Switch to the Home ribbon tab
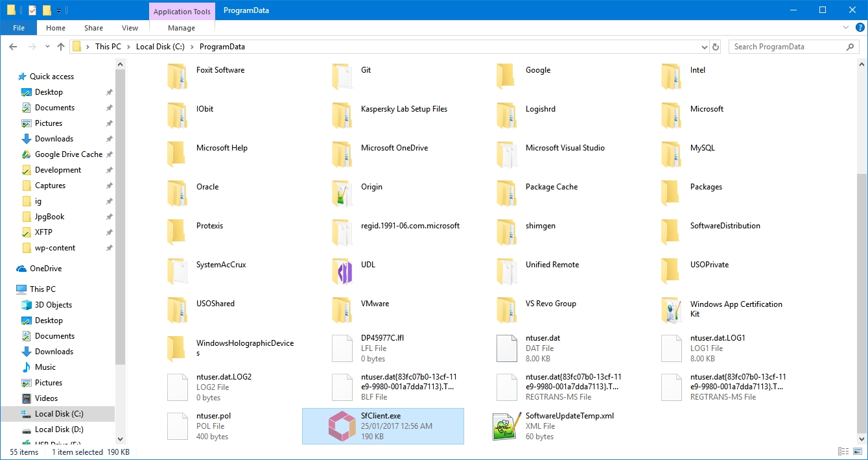 tap(56, 28)
